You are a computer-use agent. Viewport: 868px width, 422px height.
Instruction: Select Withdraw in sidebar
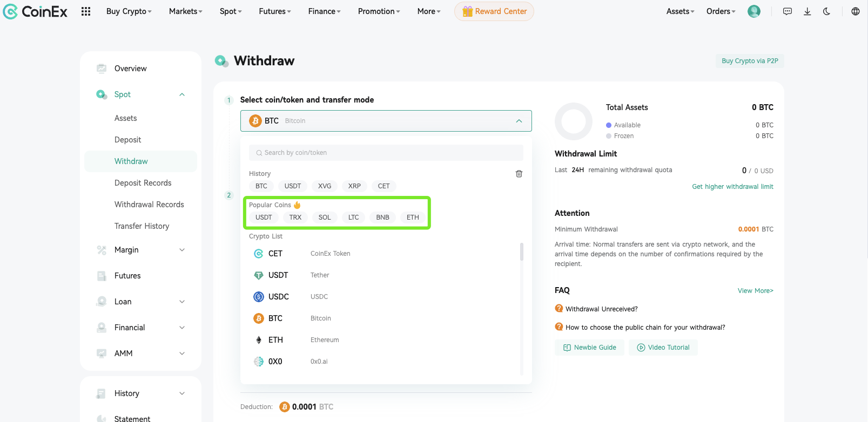point(140,161)
